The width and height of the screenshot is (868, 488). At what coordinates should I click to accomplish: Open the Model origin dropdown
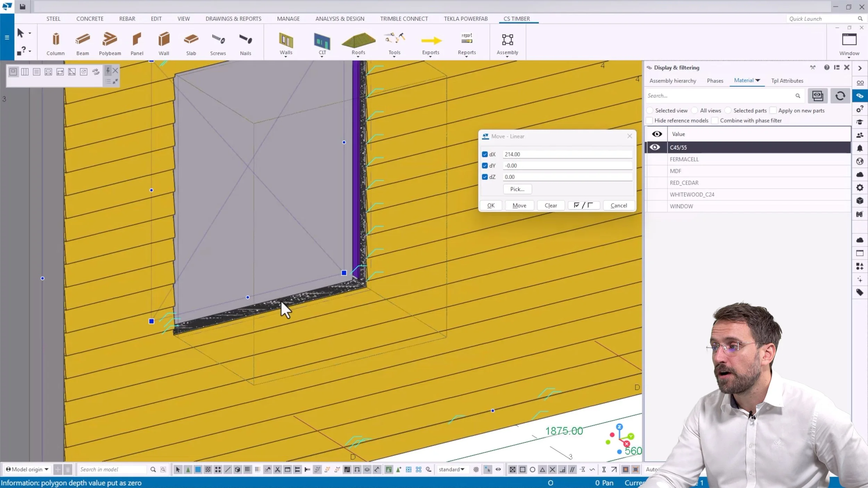coord(27,469)
